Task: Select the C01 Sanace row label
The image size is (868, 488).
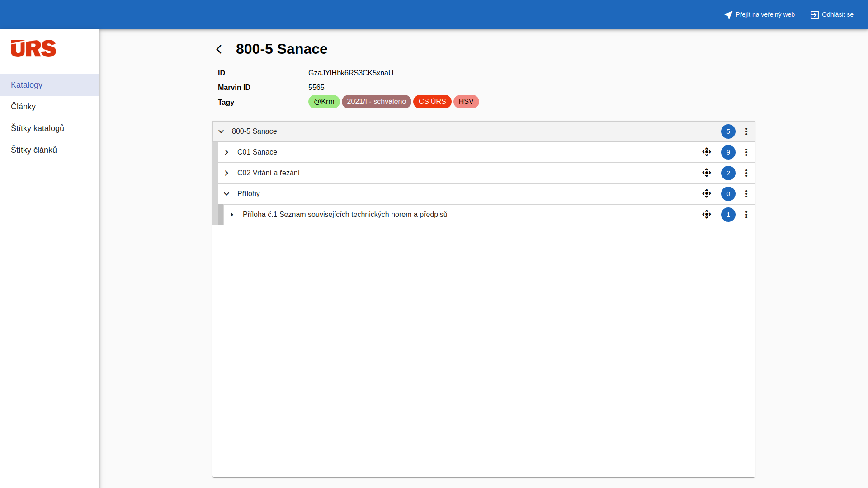Action: click(257, 152)
